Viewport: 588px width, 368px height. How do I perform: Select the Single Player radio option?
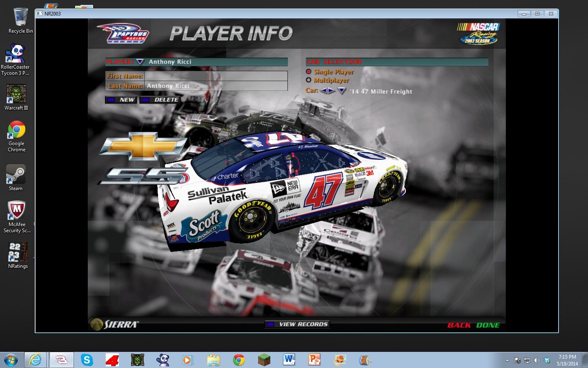[309, 72]
